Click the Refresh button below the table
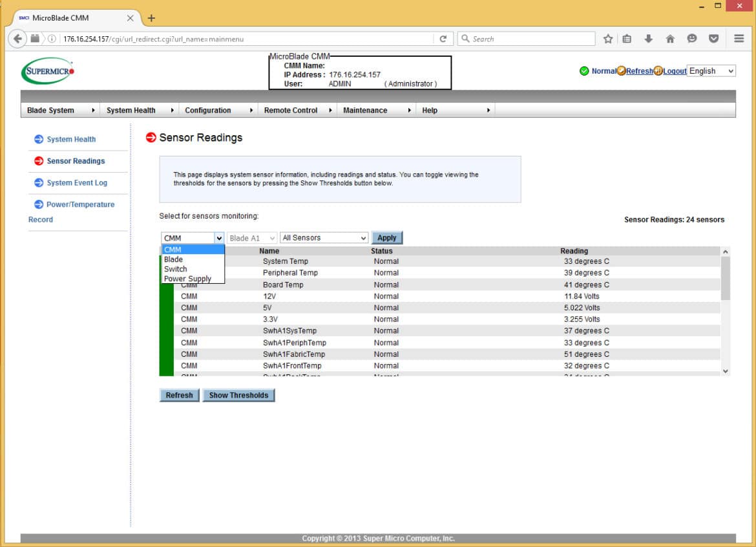Viewport: 756px width, 547px height. pyautogui.click(x=180, y=395)
